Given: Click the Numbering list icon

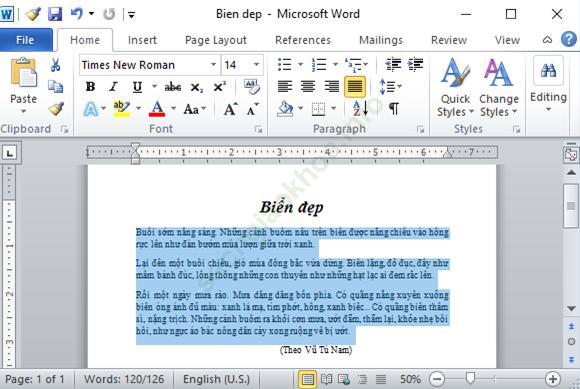Looking at the screenshot, I should (319, 64).
